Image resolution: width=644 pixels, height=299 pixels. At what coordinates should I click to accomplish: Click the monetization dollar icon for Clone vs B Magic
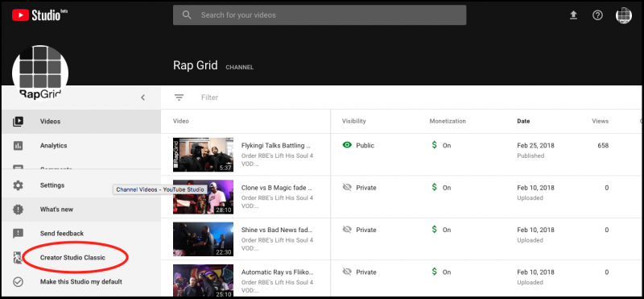pos(434,188)
